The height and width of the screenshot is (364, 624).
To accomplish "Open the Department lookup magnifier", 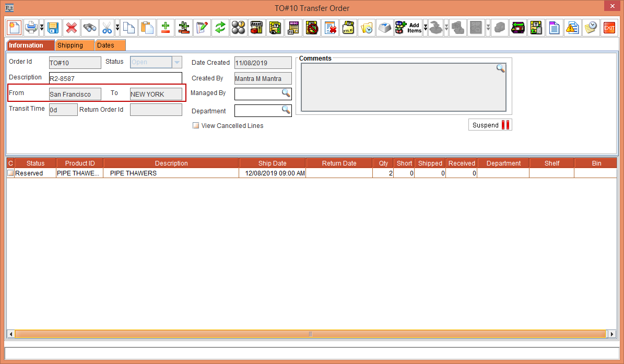I will tap(285, 110).
